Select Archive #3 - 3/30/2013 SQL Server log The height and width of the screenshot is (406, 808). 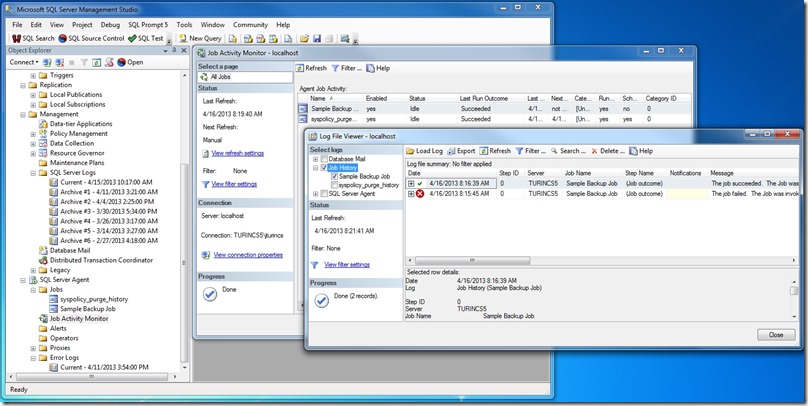click(x=108, y=211)
